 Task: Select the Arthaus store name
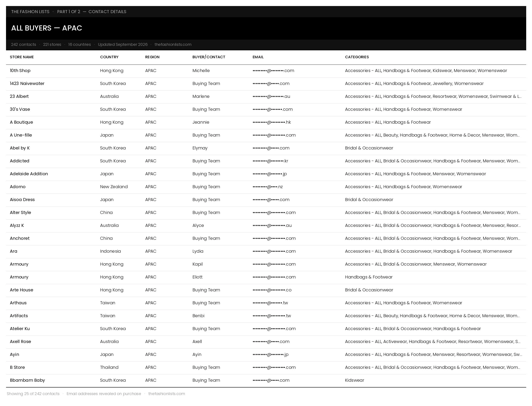[x=18, y=303]
